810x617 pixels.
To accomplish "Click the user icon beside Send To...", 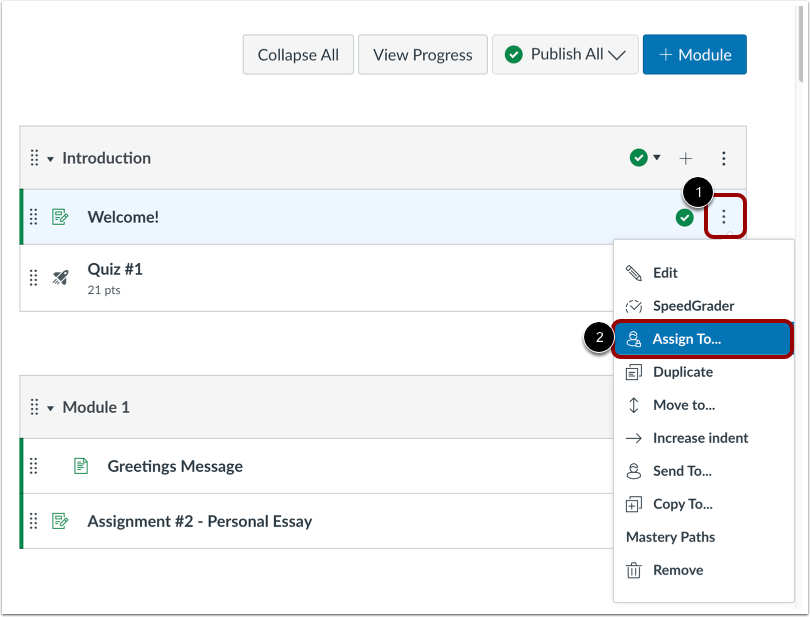I will 634,471.
